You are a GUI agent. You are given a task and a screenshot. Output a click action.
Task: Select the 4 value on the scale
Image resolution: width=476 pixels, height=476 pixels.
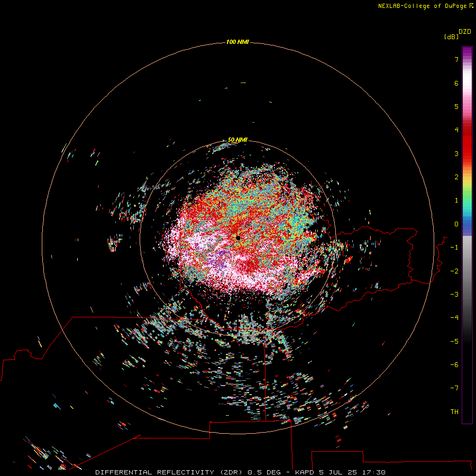click(456, 130)
